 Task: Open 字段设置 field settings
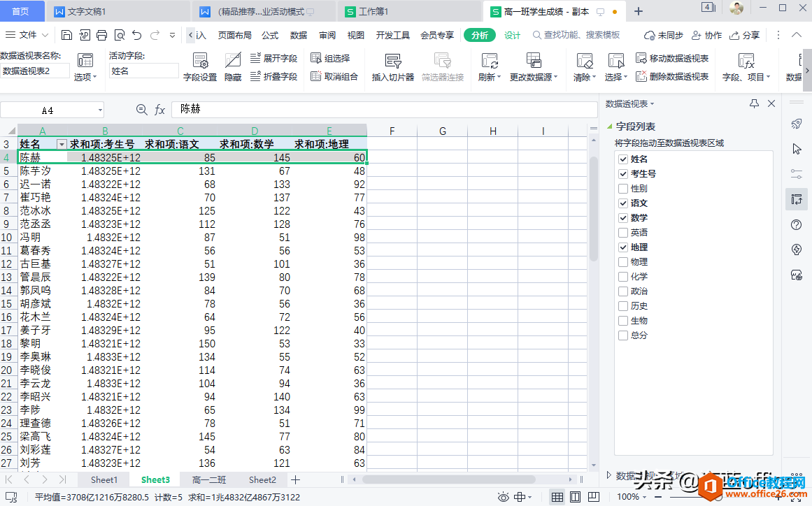200,67
